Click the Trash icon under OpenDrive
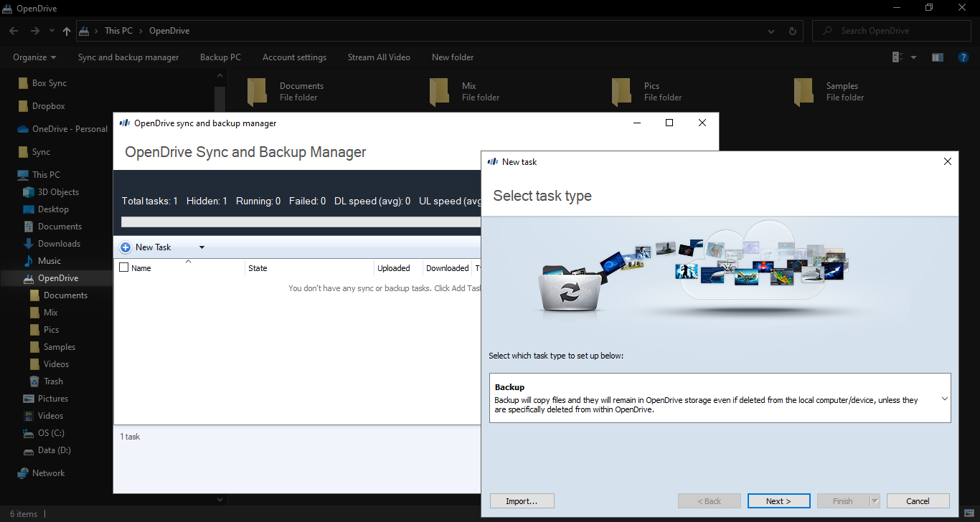 pyautogui.click(x=34, y=381)
